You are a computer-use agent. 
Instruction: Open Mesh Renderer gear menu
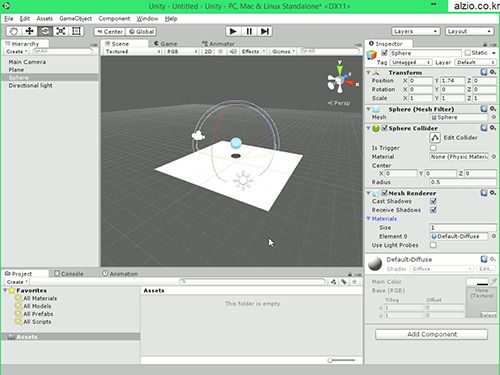click(x=493, y=193)
